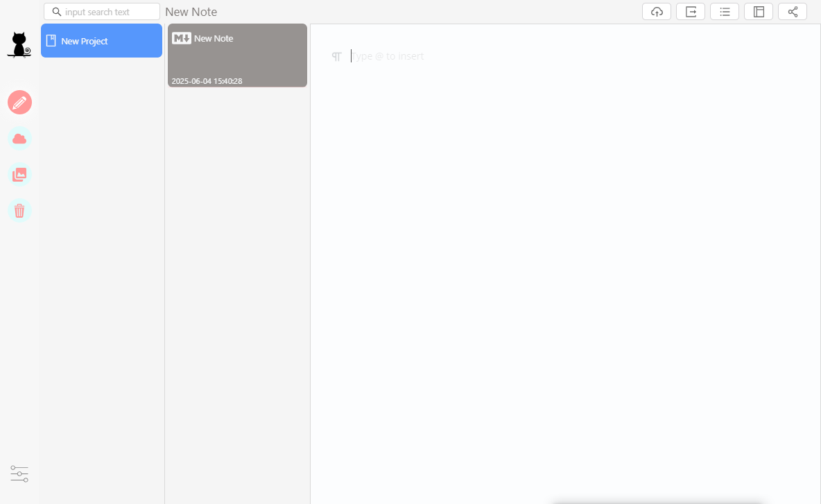Click the Markdown icon on New Note card
Image resolution: width=821 pixels, height=504 pixels.
pyautogui.click(x=182, y=38)
